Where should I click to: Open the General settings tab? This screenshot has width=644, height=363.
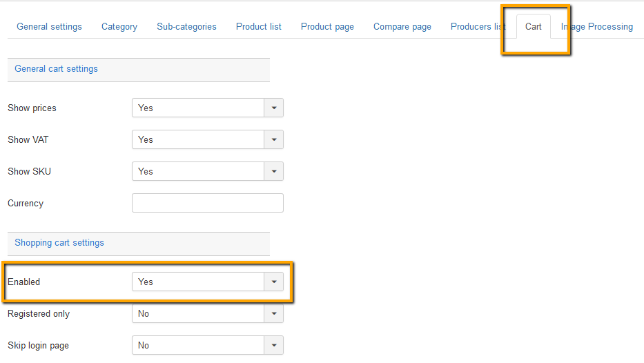tap(49, 27)
